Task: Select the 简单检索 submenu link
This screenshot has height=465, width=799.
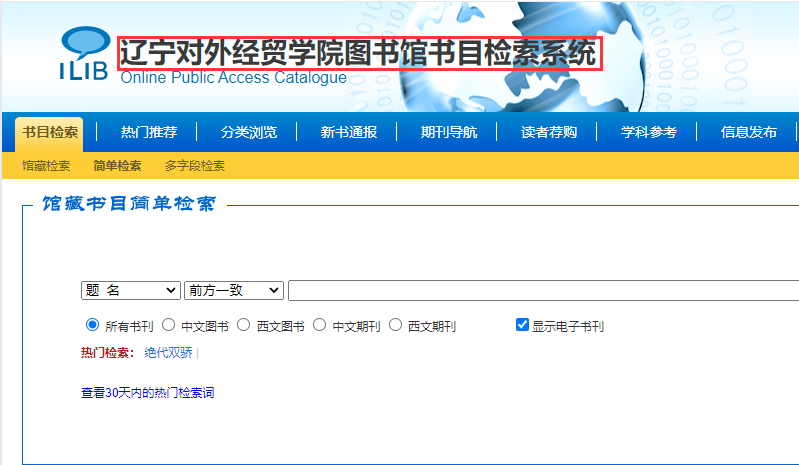Action: (x=117, y=166)
